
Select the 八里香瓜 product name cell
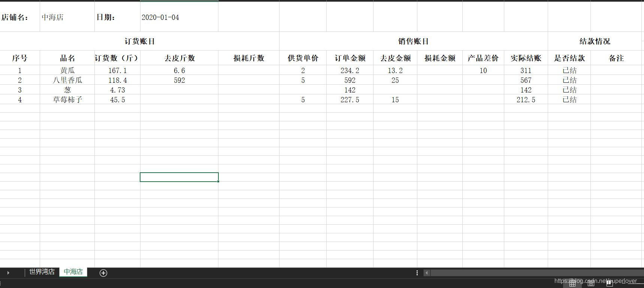tap(67, 80)
